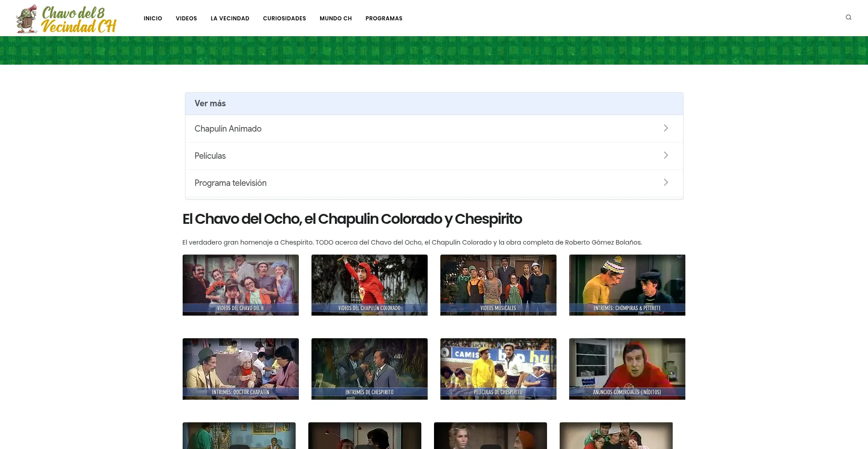Viewport: 868px width, 449px height.
Task: Expand the Películas chevron
Action: click(666, 155)
